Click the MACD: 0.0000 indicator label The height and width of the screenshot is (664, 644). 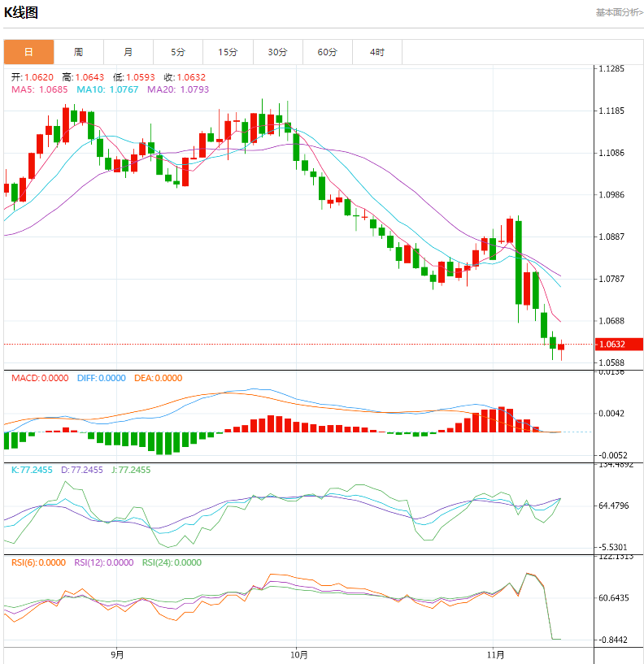[x=40, y=378]
